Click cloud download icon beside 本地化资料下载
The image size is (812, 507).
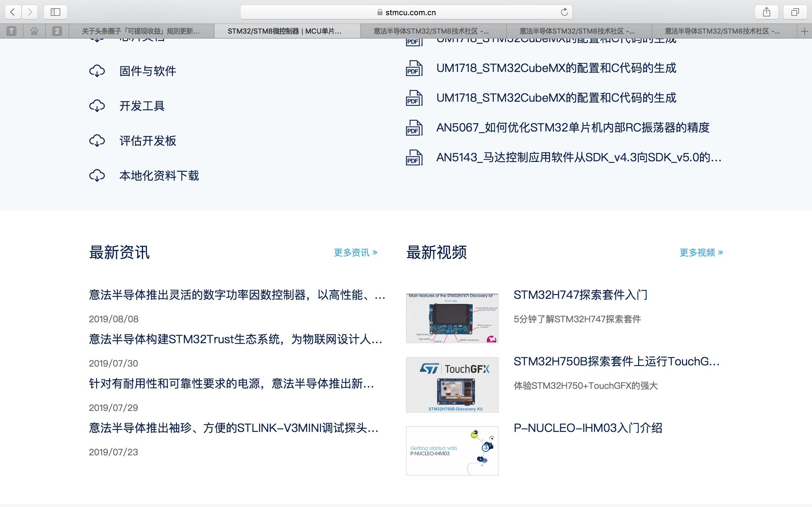pos(97,176)
